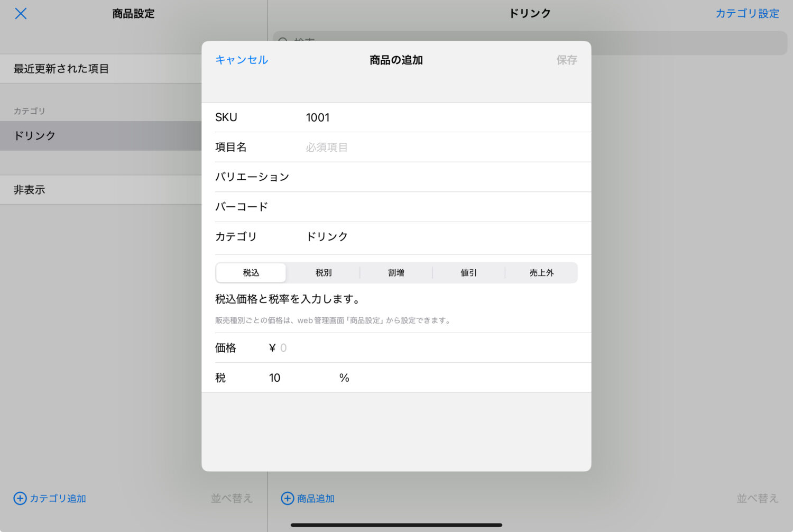This screenshot has height=532, width=793.
Task: Switch to the 割増 segment
Action: (x=396, y=273)
